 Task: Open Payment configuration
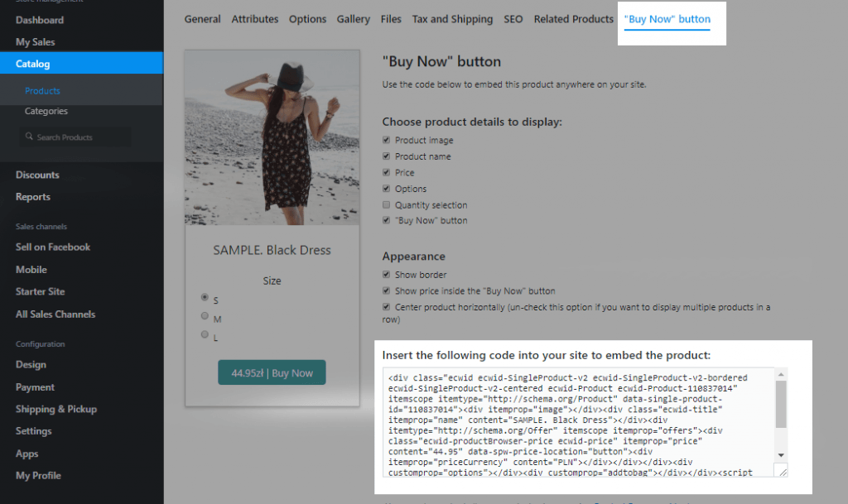tap(35, 387)
